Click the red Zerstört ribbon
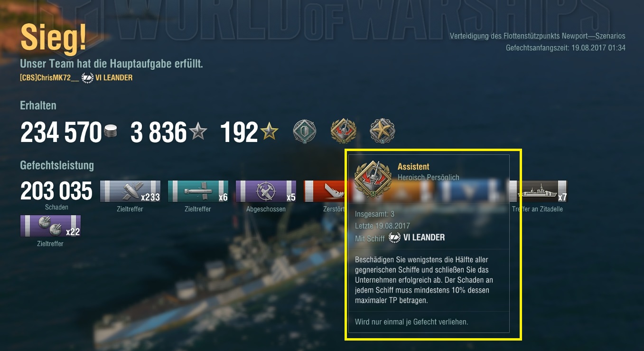This screenshot has height=351, width=644. pyautogui.click(x=326, y=191)
